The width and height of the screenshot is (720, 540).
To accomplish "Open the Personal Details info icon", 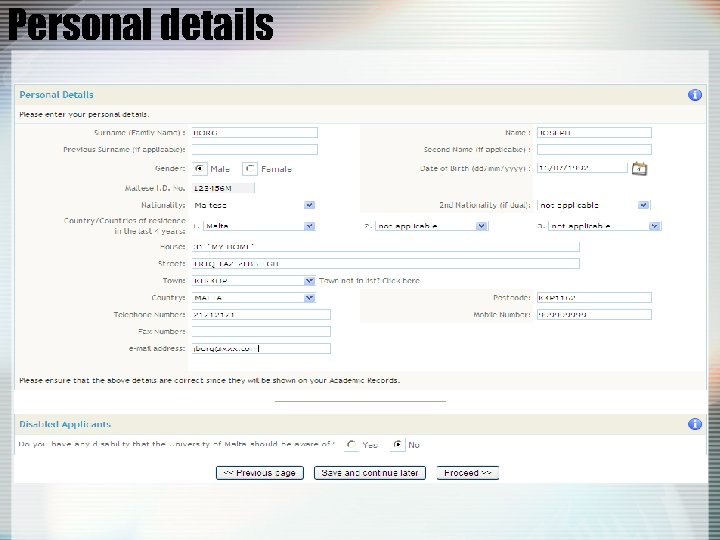I will [695, 95].
